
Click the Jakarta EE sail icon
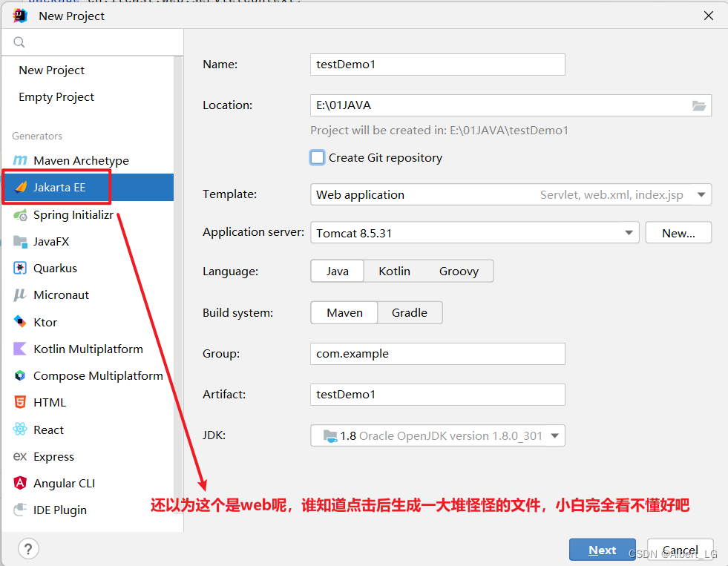coord(21,188)
